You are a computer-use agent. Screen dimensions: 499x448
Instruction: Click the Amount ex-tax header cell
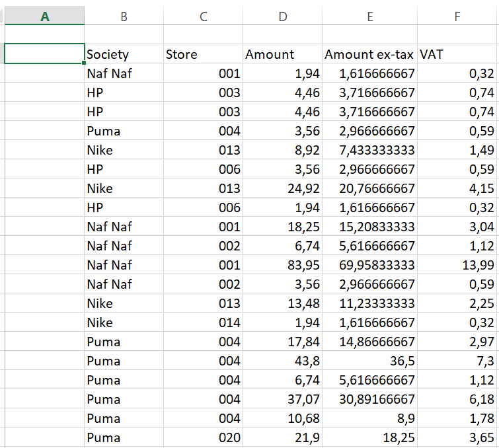click(x=369, y=54)
